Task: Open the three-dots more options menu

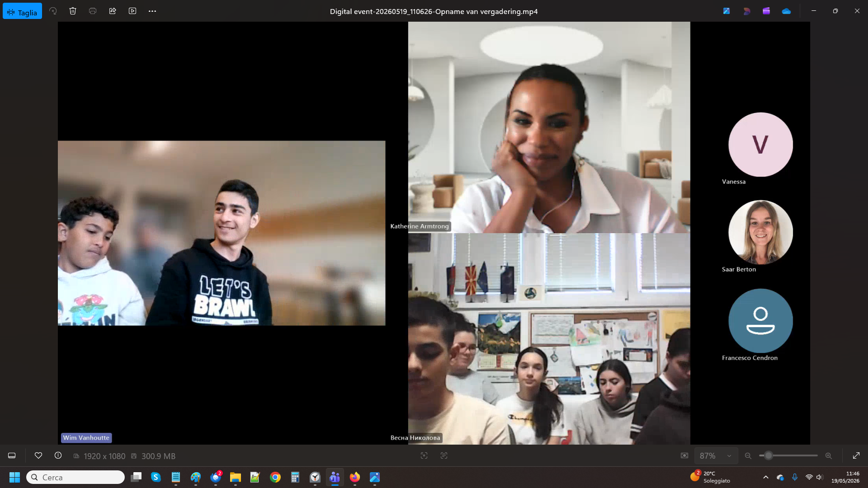Action: coord(152,11)
